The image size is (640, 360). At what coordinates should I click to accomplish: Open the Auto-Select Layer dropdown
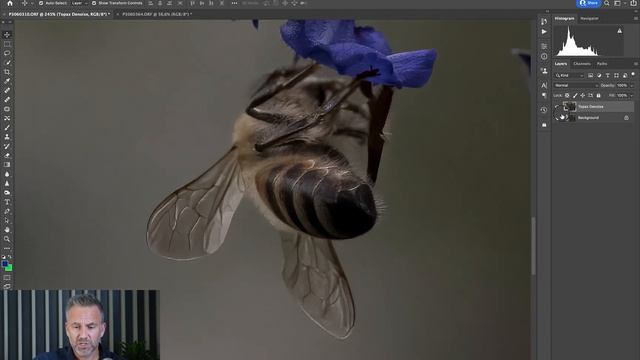tap(80, 3)
